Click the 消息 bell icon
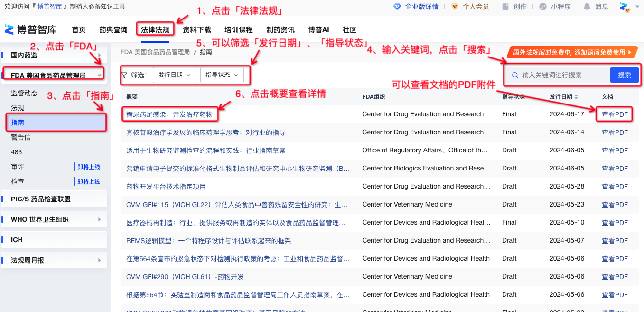The height and width of the screenshot is (312, 644). (587, 7)
